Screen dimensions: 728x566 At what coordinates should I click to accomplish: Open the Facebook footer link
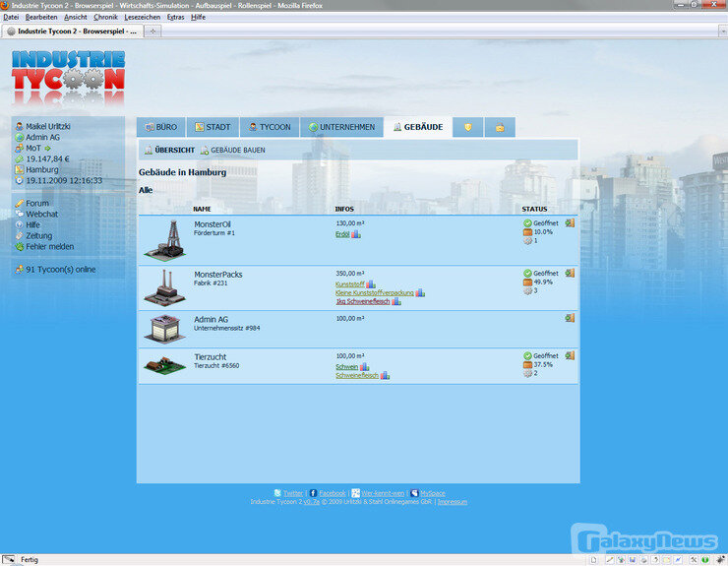pos(333,493)
